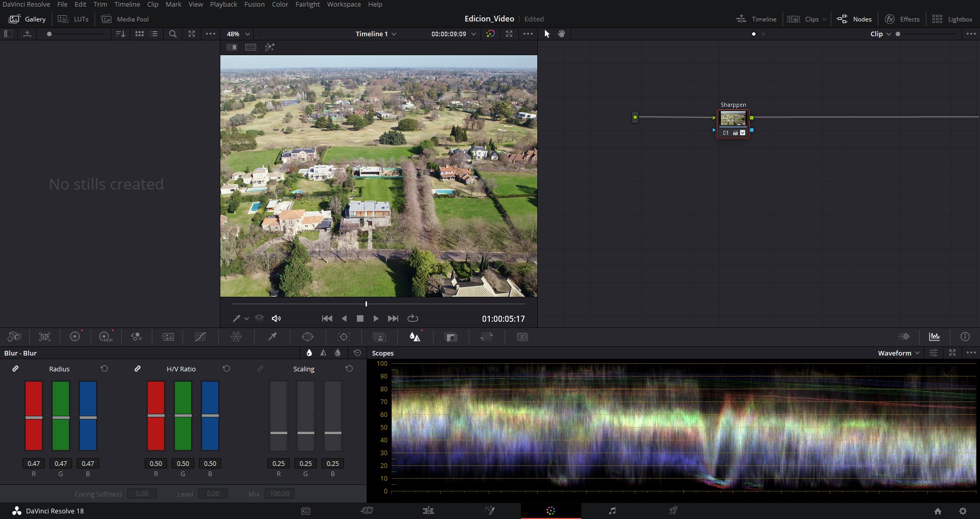Open the Color Match palette
Image resolution: width=980 pixels, height=519 pixels.
[44, 337]
